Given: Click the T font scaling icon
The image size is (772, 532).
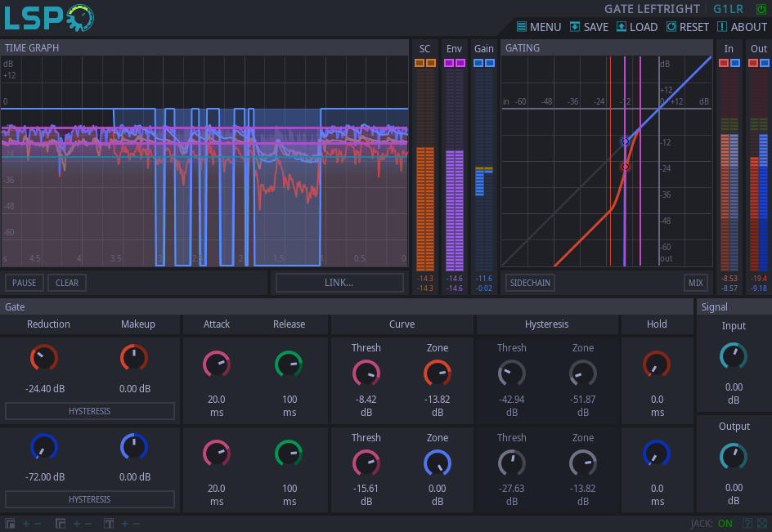Looking at the screenshot, I should coord(109,524).
